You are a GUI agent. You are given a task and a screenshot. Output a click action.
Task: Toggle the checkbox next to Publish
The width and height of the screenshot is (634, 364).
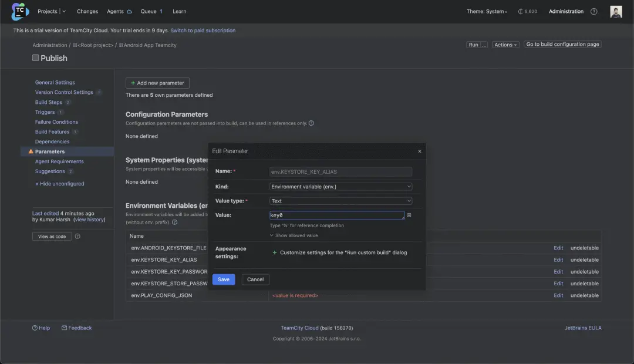pyautogui.click(x=35, y=58)
